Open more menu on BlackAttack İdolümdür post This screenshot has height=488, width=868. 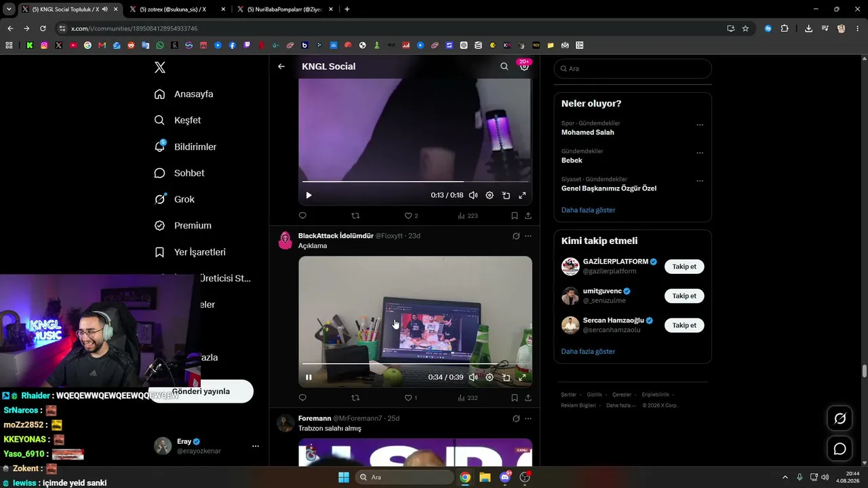coord(528,236)
